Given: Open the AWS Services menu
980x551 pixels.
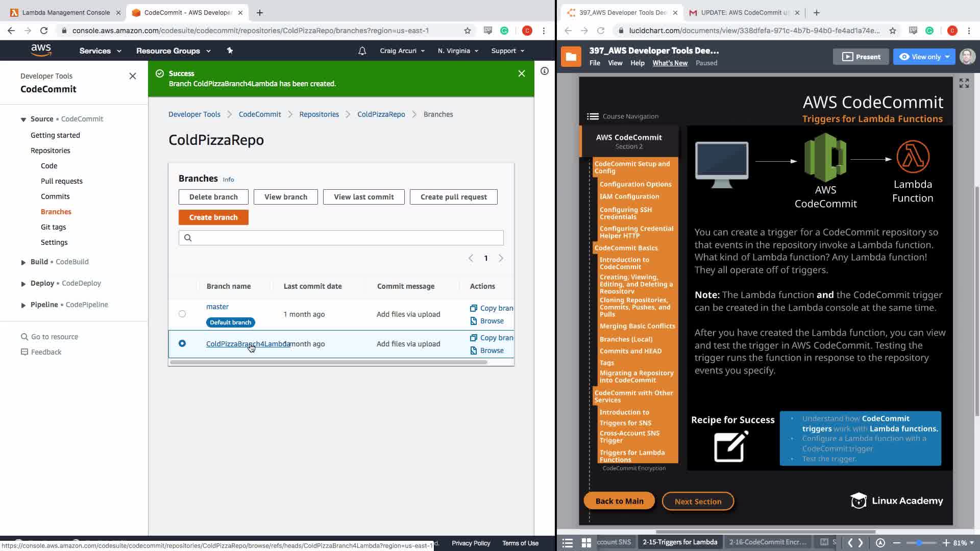Looking at the screenshot, I should point(100,51).
